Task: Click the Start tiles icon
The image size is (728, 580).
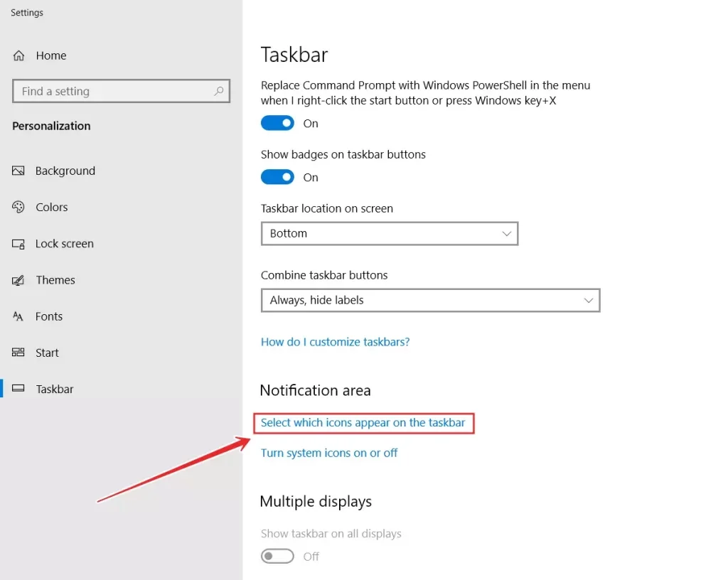Action: [18, 353]
